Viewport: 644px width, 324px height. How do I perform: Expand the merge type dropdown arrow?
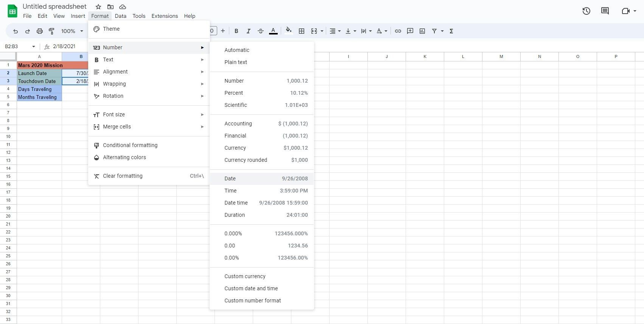pyautogui.click(x=322, y=31)
